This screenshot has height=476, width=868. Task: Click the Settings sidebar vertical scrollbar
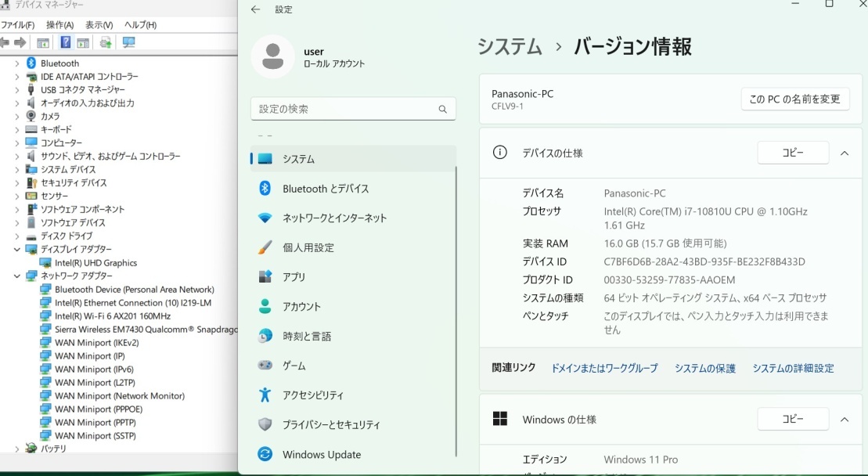click(456, 311)
